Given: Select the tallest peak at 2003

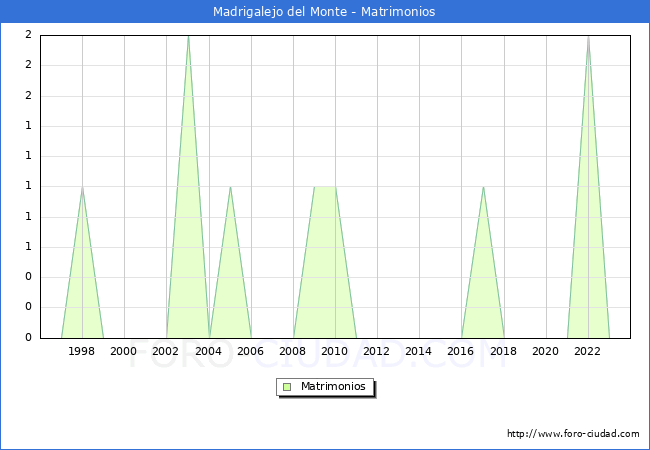Looking at the screenshot, I should click(188, 37).
